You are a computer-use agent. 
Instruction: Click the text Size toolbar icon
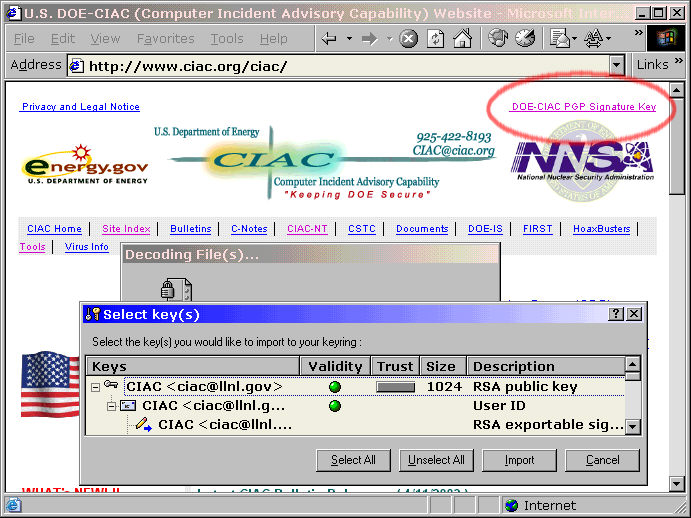(594, 39)
